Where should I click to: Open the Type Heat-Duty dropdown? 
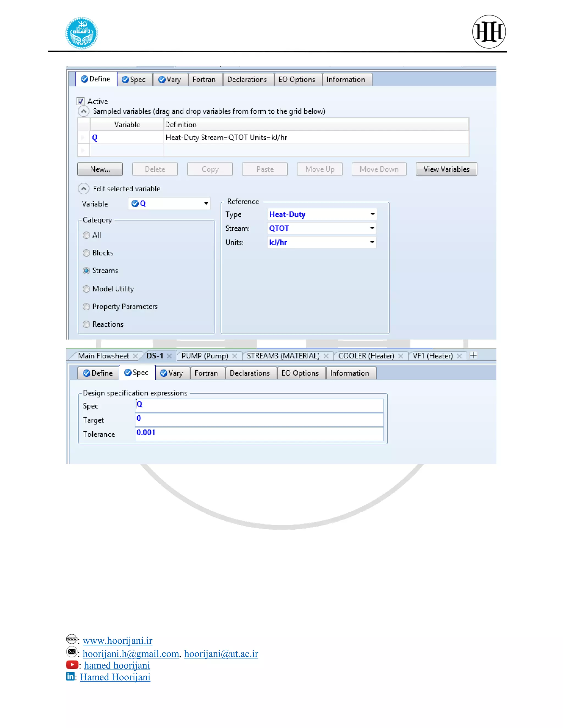click(x=372, y=214)
